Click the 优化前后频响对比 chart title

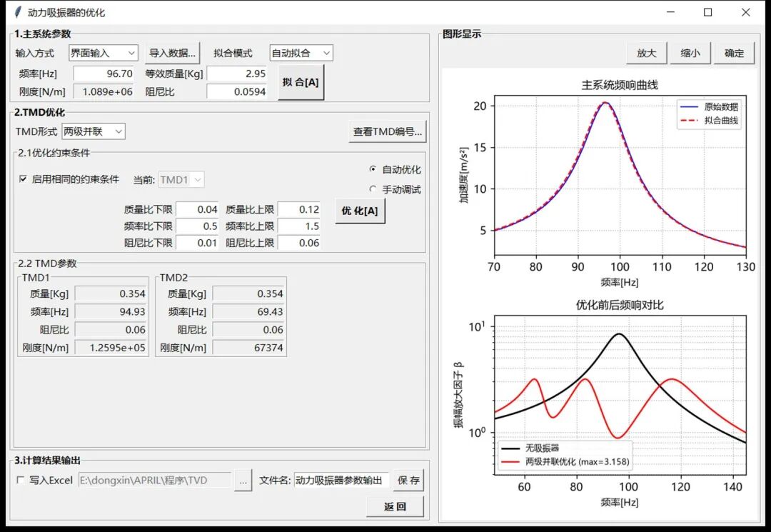(620, 305)
